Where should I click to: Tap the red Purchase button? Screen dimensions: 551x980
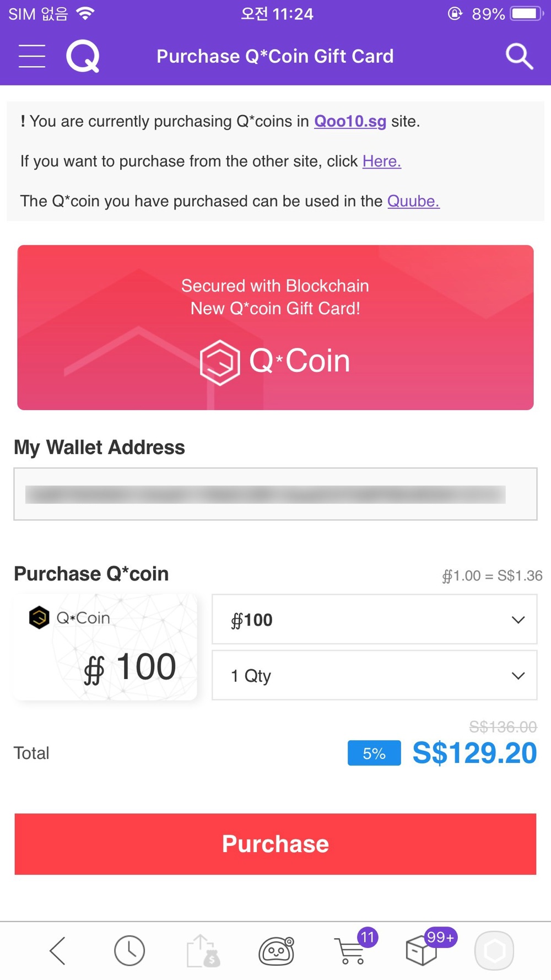[275, 844]
